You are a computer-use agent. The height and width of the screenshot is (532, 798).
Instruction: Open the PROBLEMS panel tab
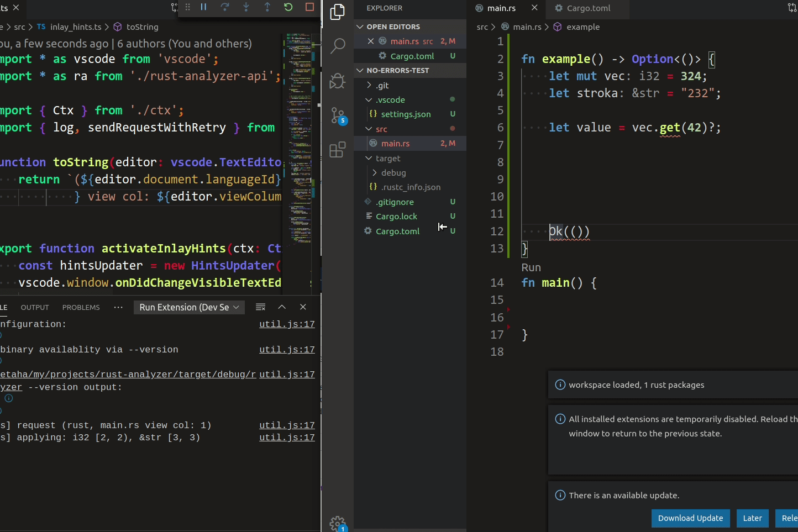point(81,307)
